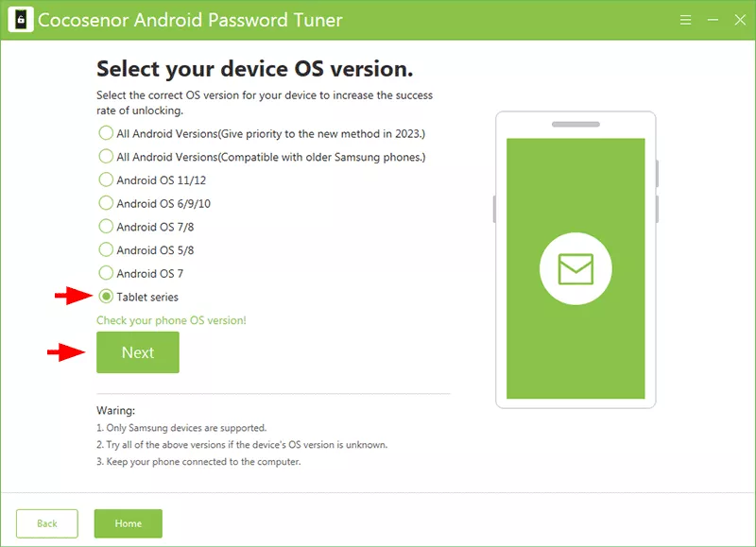
Task: Open Check your phone OS version link
Action: 171,320
